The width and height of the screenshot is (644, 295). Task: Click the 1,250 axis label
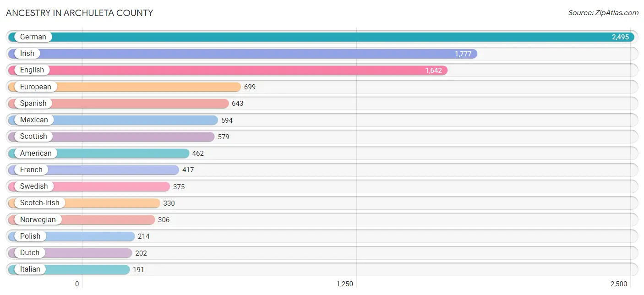click(x=345, y=284)
